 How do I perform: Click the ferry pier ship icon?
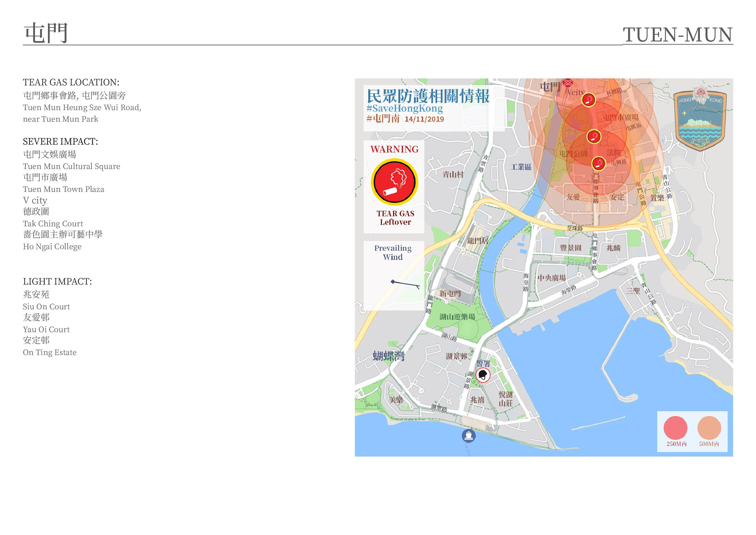469,436
